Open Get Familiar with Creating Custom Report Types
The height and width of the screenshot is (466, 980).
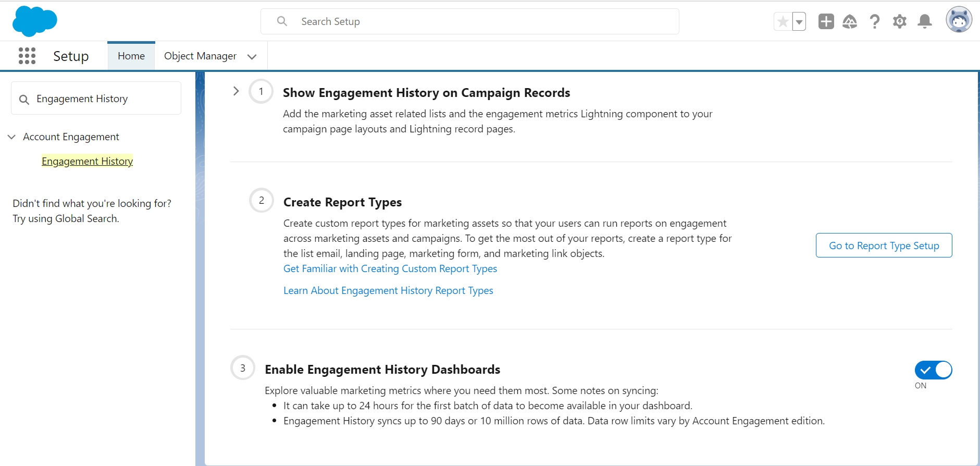(390, 268)
